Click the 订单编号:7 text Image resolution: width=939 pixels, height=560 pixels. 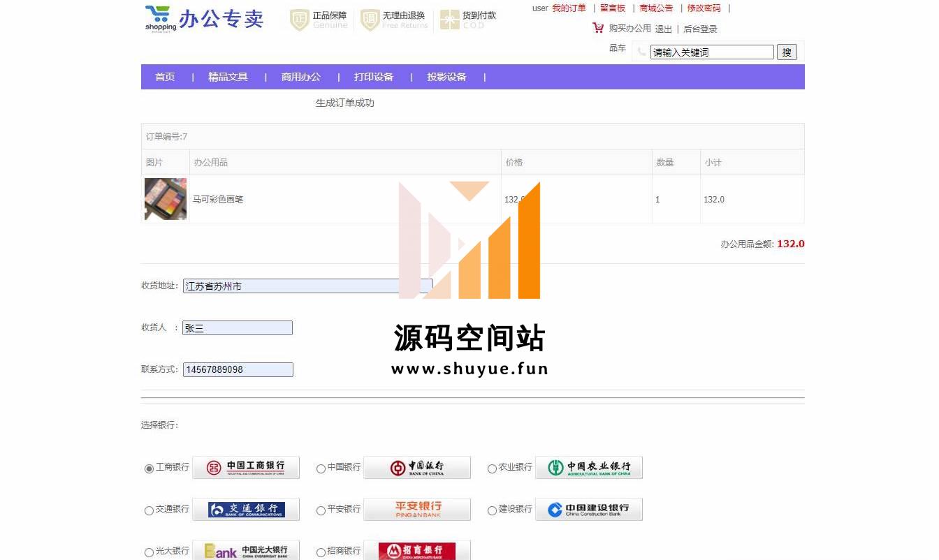click(x=166, y=137)
